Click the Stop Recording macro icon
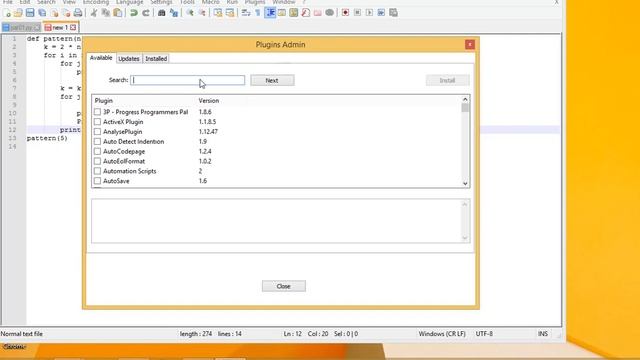The height and width of the screenshot is (360, 640). click(x=357, y=13)
